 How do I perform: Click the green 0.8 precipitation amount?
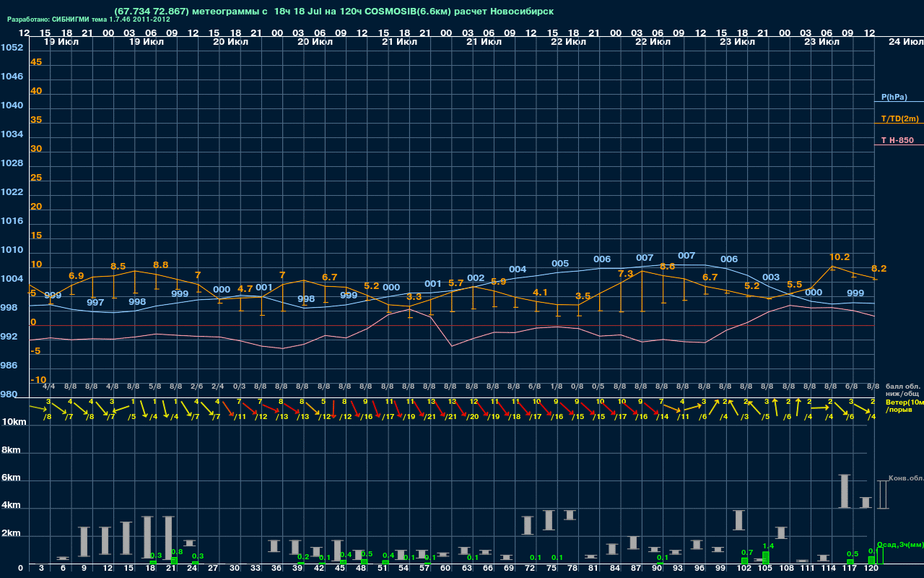click(177, 552)
